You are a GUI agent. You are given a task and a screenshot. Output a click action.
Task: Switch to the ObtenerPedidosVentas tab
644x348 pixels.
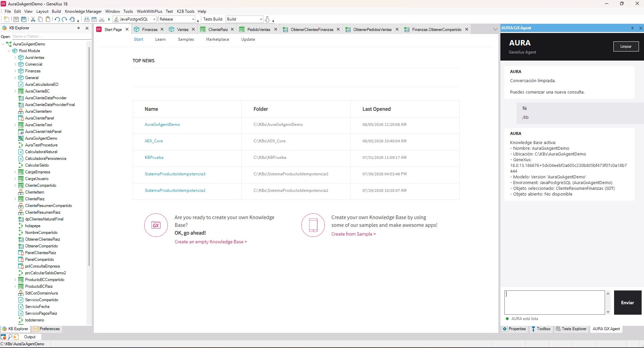[372, 29]
